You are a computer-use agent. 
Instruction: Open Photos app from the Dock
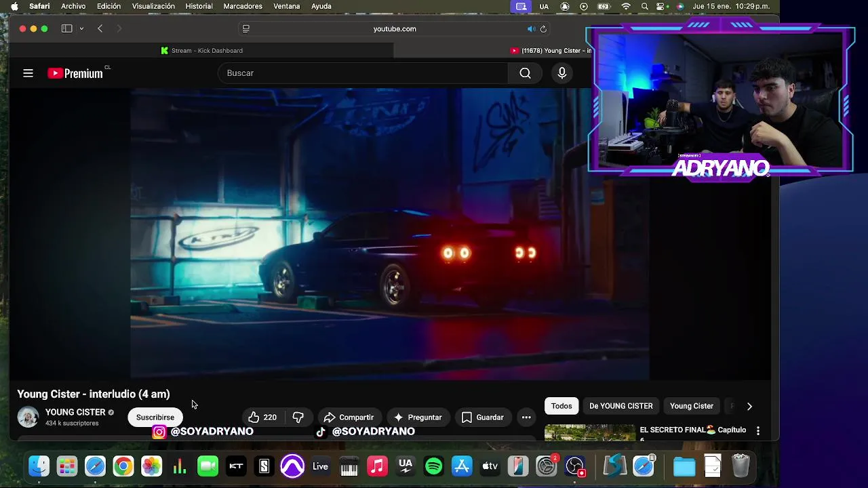click(151, 466)
